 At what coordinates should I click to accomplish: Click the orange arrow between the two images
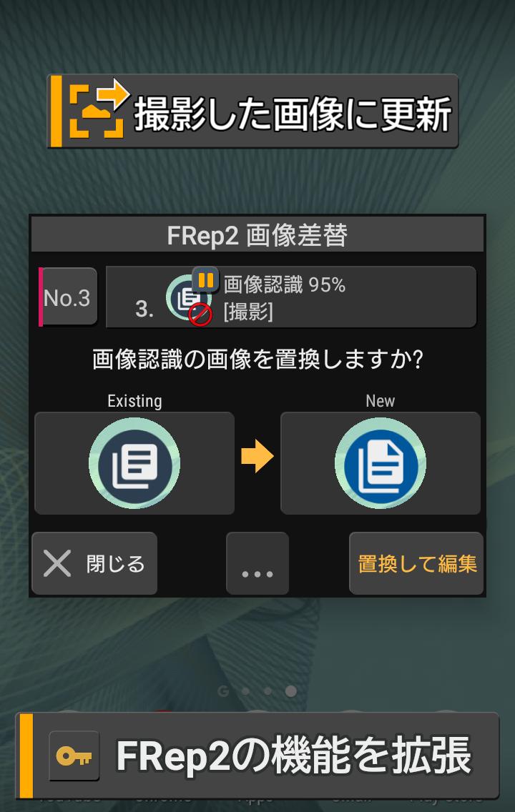[x=257, y=457]
